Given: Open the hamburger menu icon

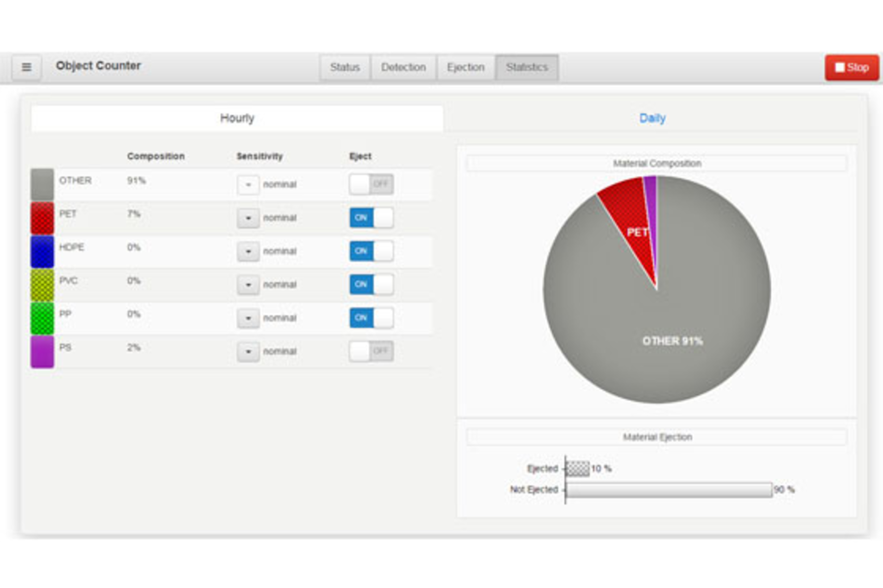Looking at the screenshot, I should [26, 67].
